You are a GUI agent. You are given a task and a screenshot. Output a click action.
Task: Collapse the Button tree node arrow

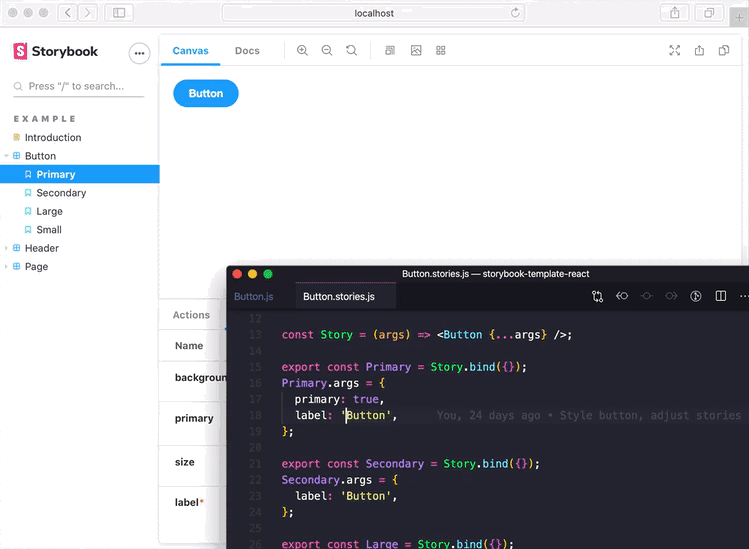pyautogui.click(x=6, y=156)
